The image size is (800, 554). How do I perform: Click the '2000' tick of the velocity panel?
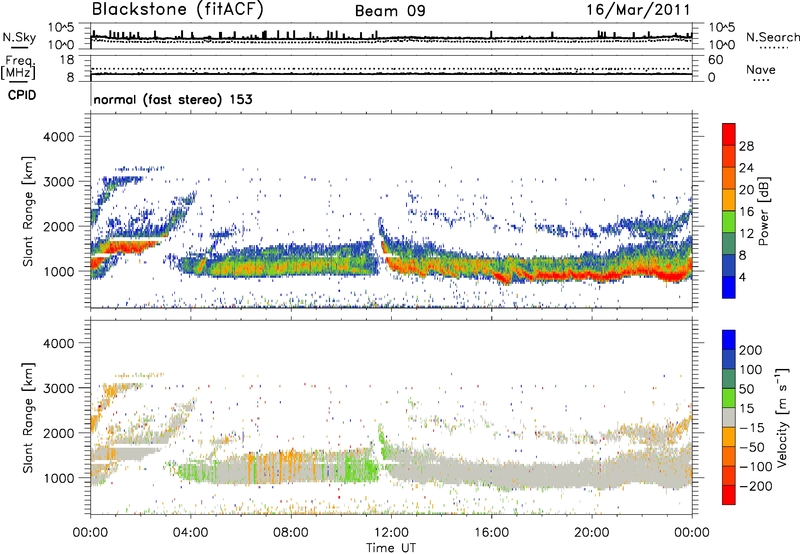[59, 433]
